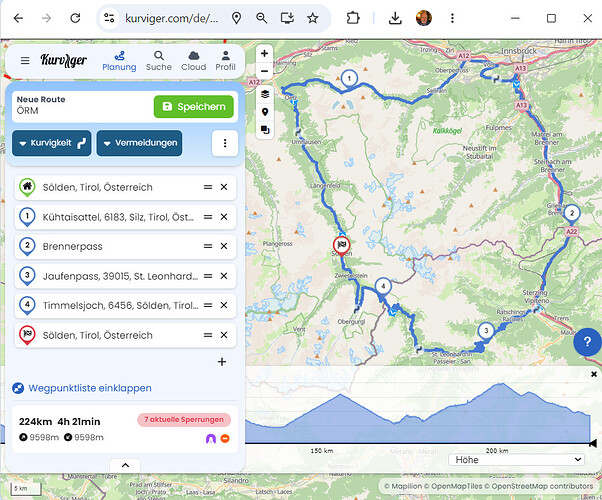Open the Höhe profile type dropdown
The width and height of the screenshot is (602, 500).
click(x=516, y=460)
